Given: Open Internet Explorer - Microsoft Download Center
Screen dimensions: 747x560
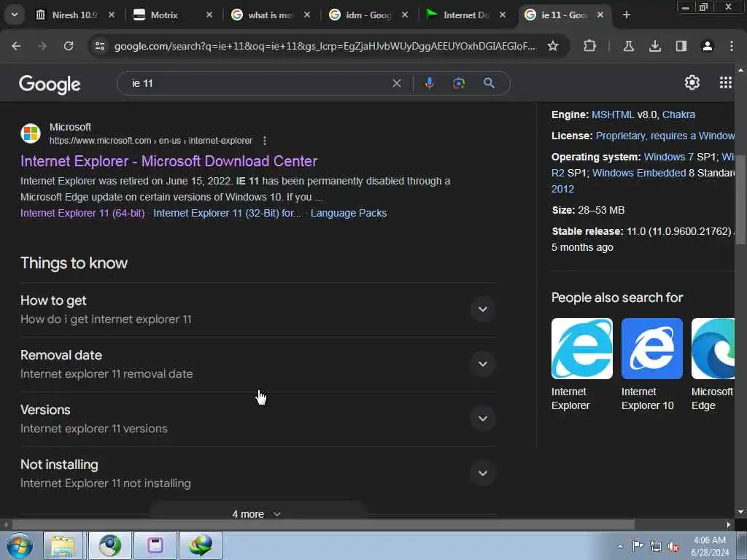Looking at the screenshot, I should point(169,161).
